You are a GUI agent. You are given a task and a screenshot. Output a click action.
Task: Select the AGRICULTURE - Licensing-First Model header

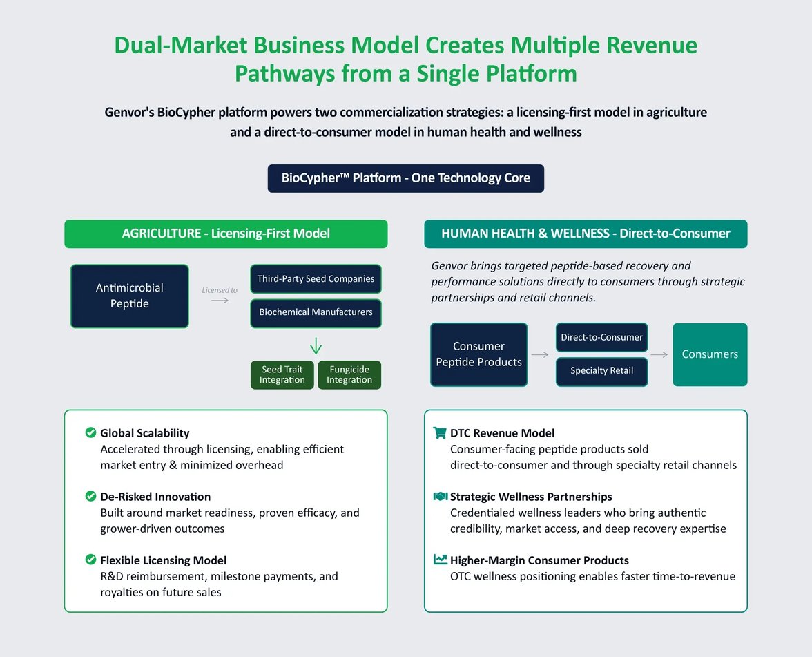pyautogui.click(x=226, y=234)
